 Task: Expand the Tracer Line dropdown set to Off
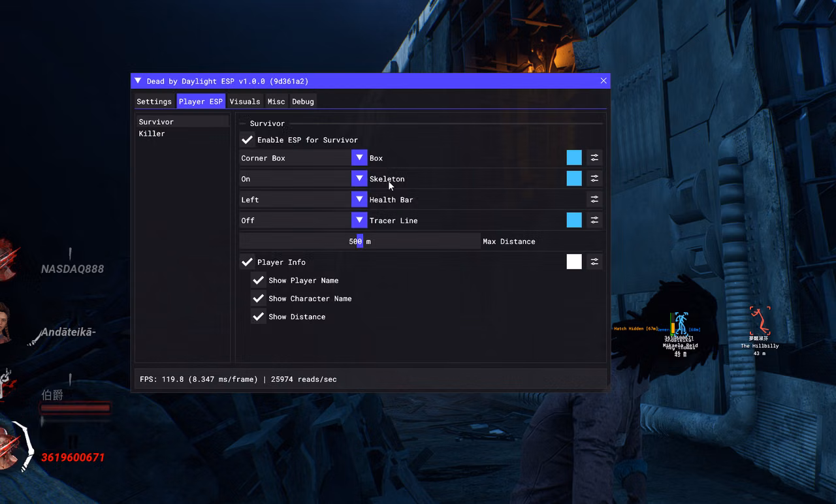coord(303,221)
